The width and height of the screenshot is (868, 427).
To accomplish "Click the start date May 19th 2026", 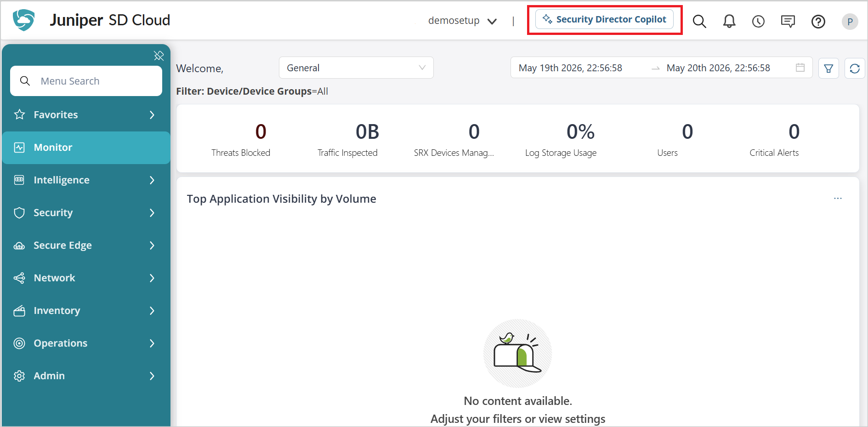I will 570,68.
